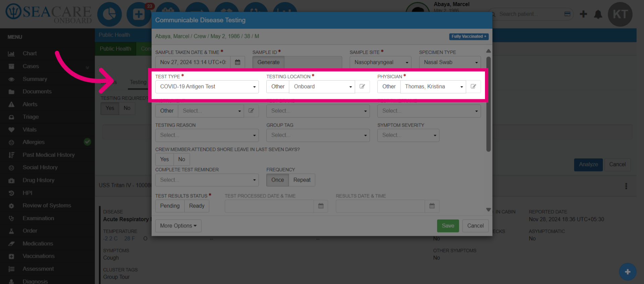The width and height of the screenshot is (644, 284).
Task: Open the Group Tag dropdown
Action: pyautogui.click(x=318, y=135)
